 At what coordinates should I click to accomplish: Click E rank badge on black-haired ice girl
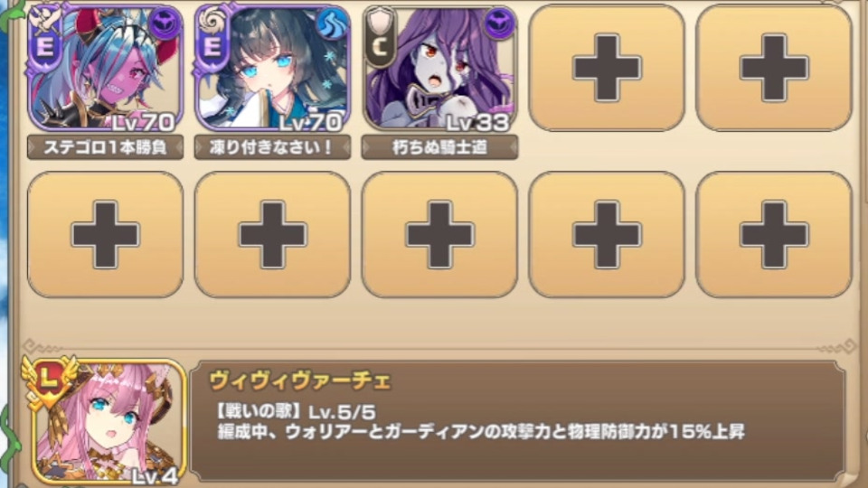click(x=212, y=45)
